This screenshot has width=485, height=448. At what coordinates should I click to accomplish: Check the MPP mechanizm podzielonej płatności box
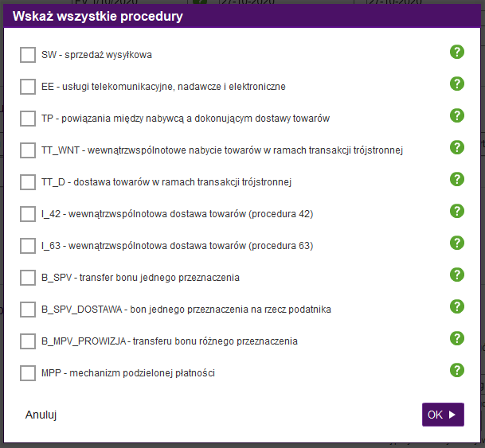[x=28, y=373]
